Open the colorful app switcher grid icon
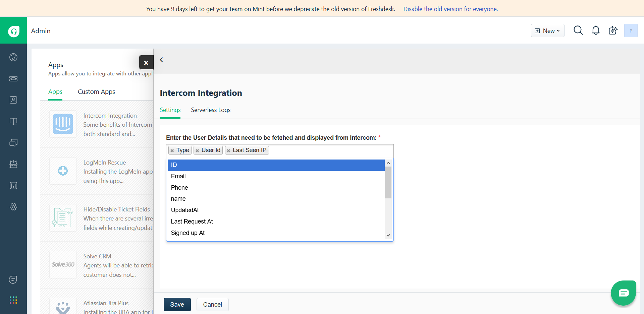This screenshot has height=314, width=644. tap(13, 300)
